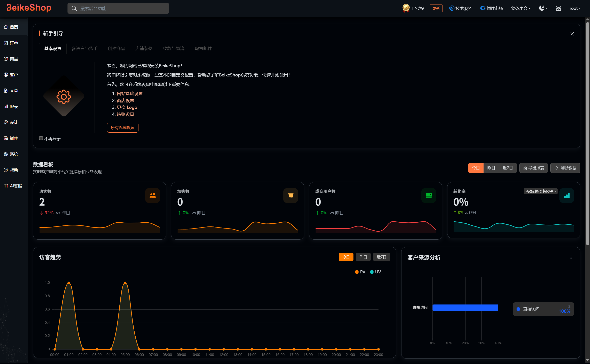Open the root user dropdown
The height and width of the screenshot is (364, 590).
pos(575,8)
